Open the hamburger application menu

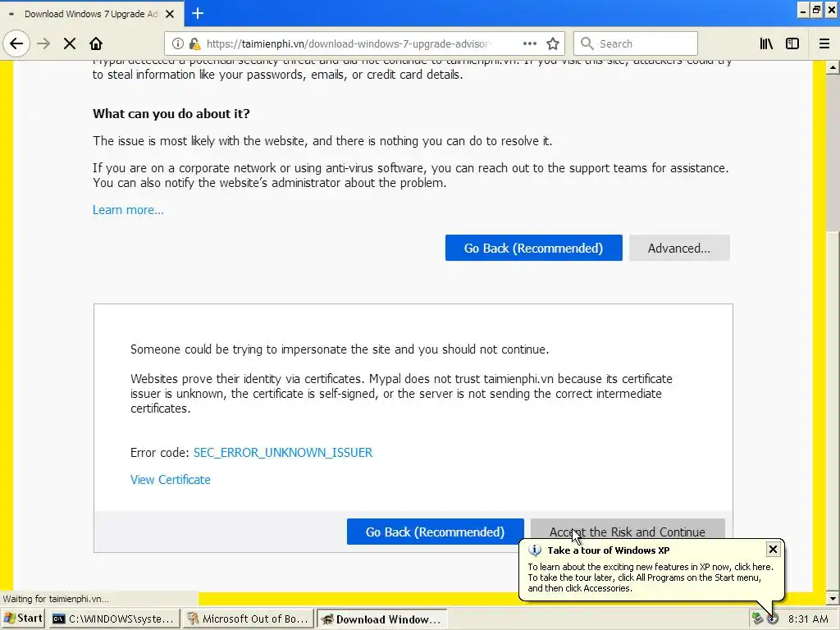(824, 43)
